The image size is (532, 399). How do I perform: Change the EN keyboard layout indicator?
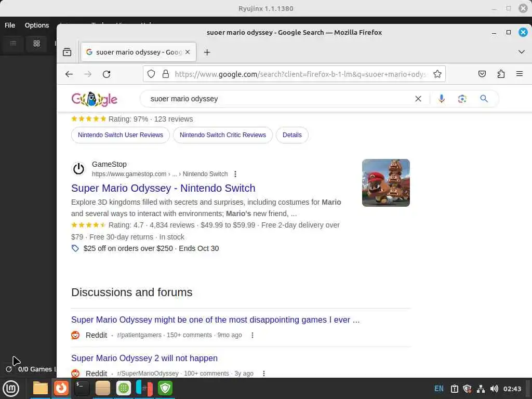(x=438, y=389)
